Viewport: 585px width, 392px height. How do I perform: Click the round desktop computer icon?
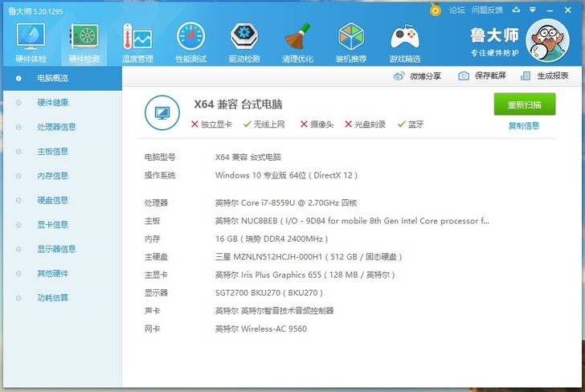click(x=162, y=112)
